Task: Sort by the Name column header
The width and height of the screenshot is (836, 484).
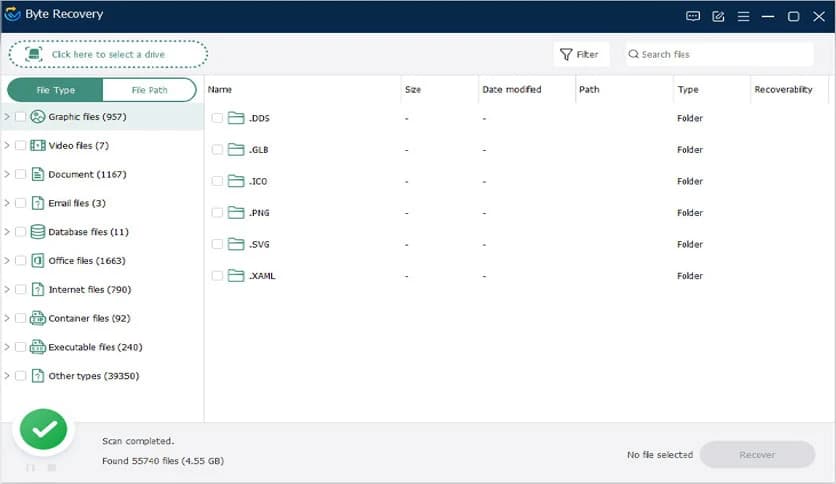Action: click(x=220, y=89)
